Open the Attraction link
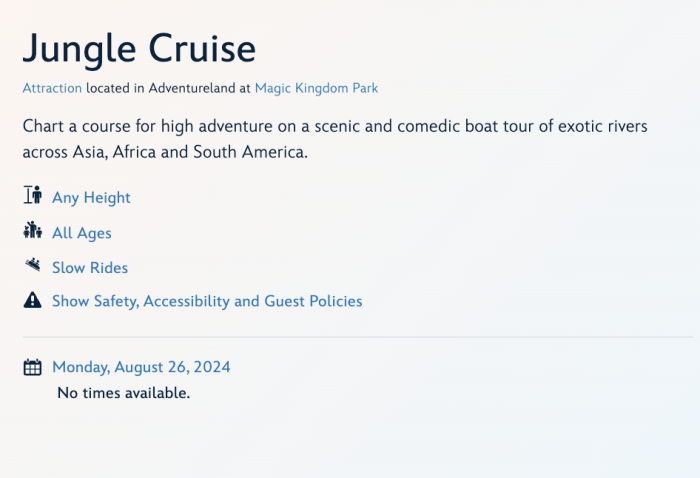This screenshot has width=700, height=478. 52,88
